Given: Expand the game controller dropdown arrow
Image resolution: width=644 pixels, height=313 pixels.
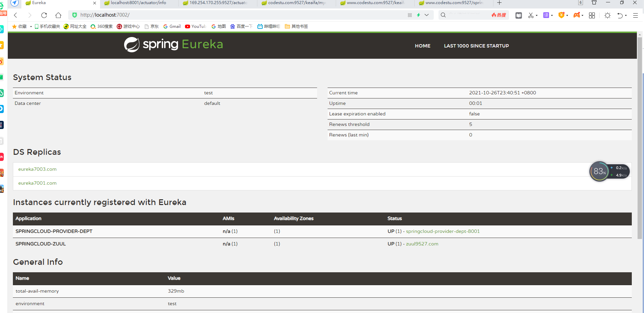Looking at the screenshot, I should pos(582,15).
